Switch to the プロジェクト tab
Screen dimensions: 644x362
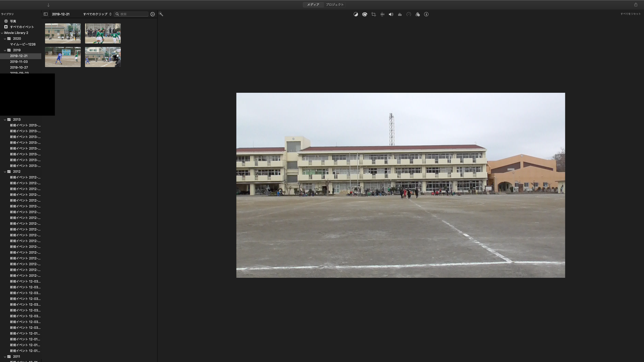pyautogui.click(x=335, y=5)
